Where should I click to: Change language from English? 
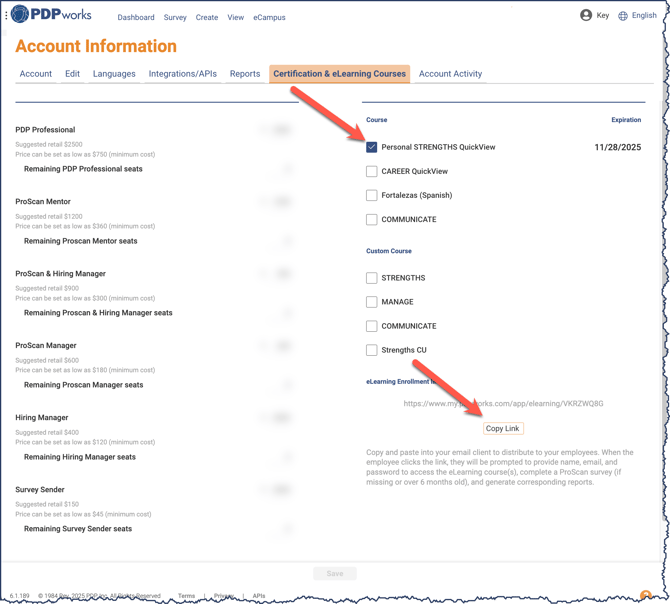coord(644,15)
